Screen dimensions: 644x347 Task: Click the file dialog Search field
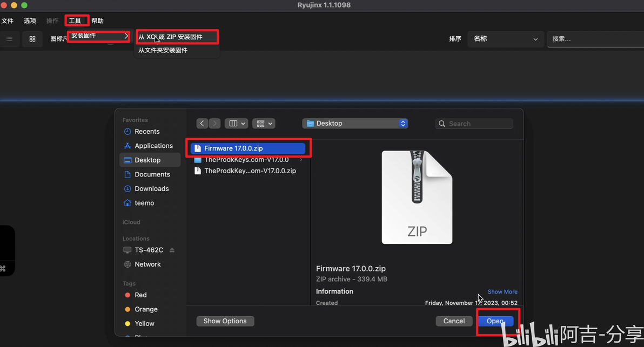[474, 124]
